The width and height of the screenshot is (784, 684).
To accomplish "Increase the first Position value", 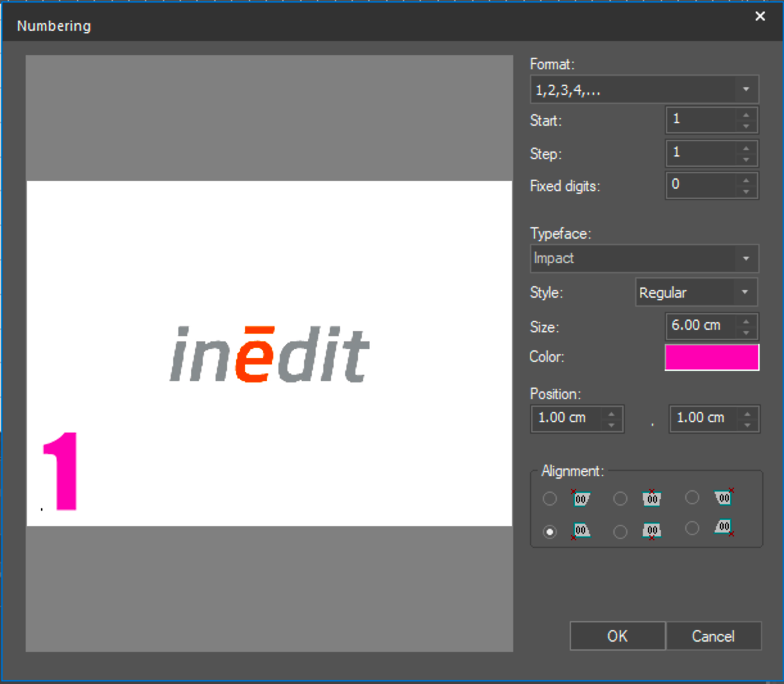I will click(611, 414).
